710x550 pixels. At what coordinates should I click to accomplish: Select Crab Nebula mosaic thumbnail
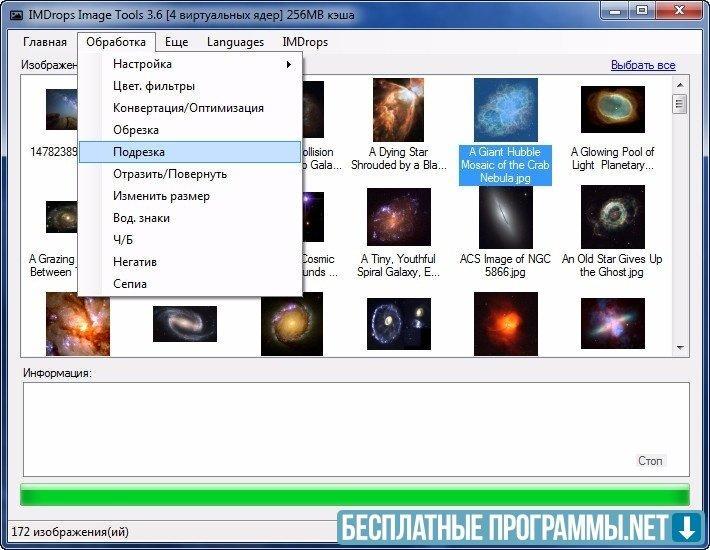506,110
